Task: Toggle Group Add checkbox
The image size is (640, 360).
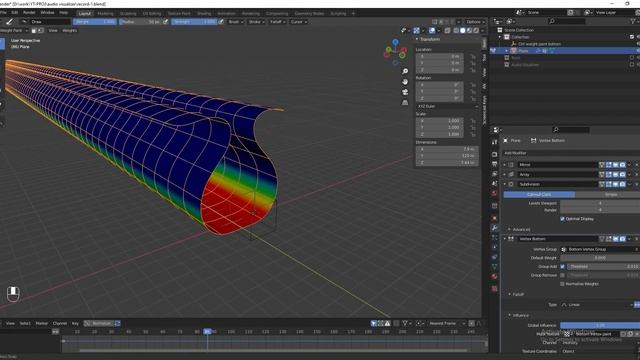Action: coord(562,267)
